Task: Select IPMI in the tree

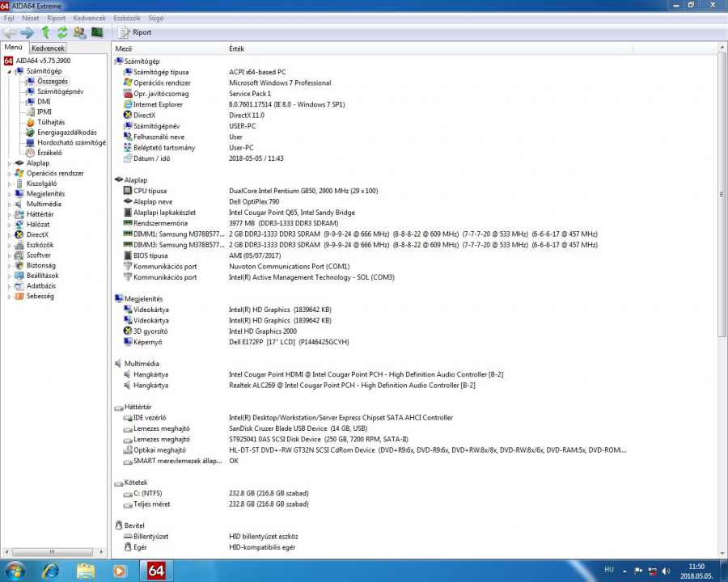Action: (44, 112)
